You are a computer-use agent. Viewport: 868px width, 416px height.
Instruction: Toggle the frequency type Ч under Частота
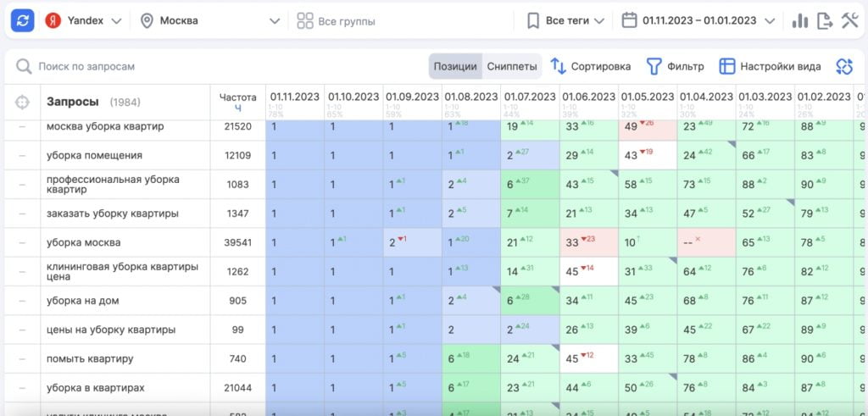[237, 108]
